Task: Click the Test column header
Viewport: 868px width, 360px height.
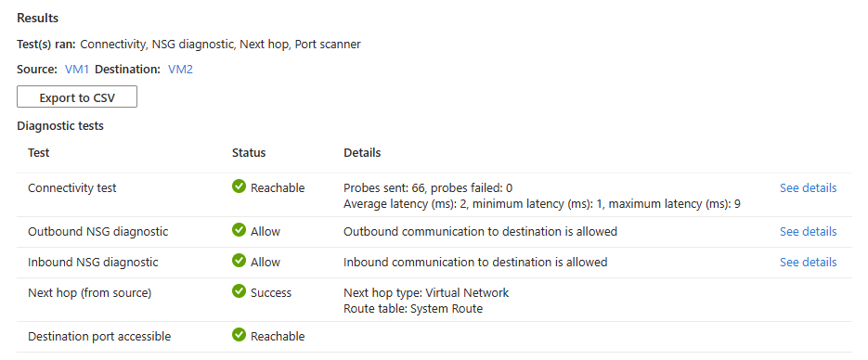Action: (x=39, y=152)
